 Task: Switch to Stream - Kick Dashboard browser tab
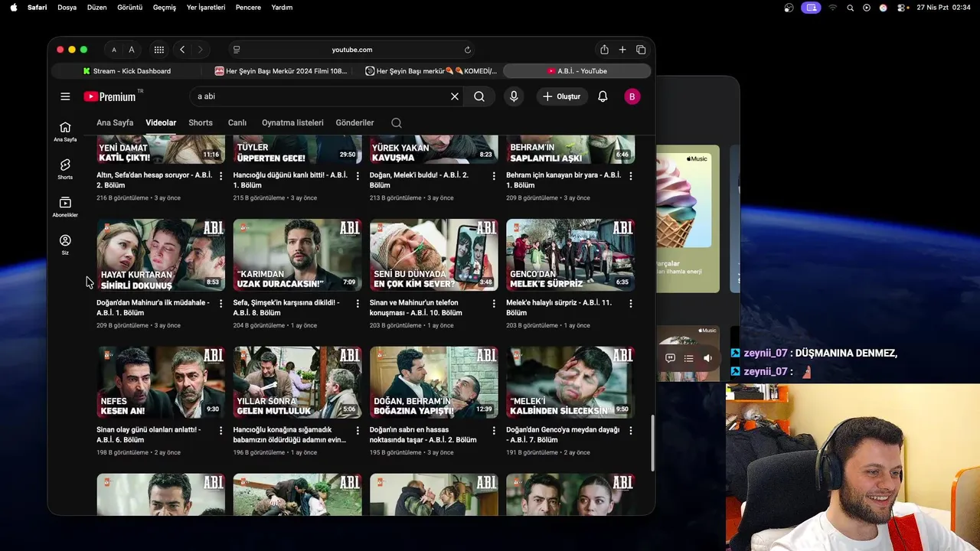tap(127, 71)
